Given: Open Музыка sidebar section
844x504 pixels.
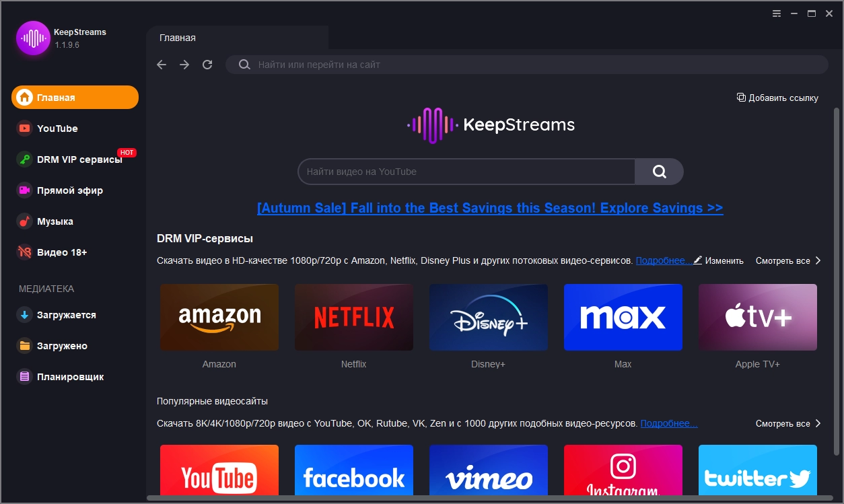Looking at the screenshot, I should coord(75,221).
